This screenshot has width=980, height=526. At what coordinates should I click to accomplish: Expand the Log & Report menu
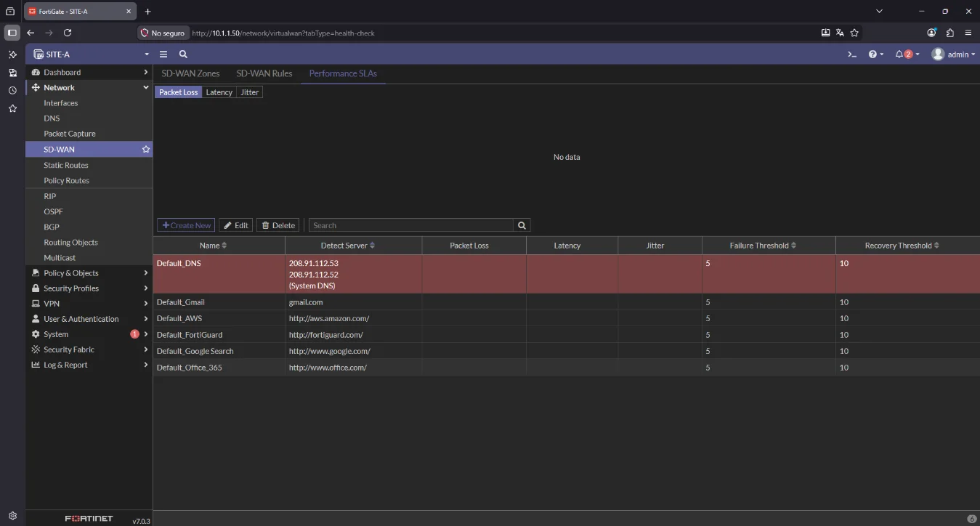(x=89, y=365)
